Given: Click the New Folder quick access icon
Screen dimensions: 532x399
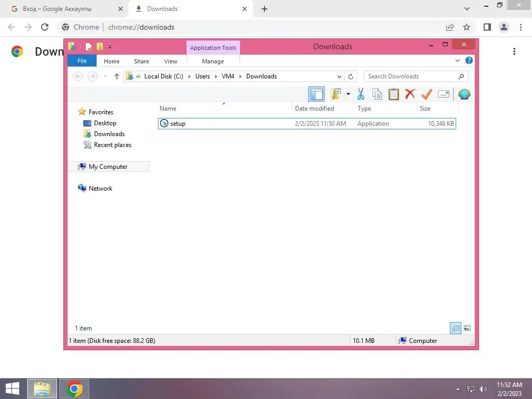Looking at the screenshot, I should 100,46.
